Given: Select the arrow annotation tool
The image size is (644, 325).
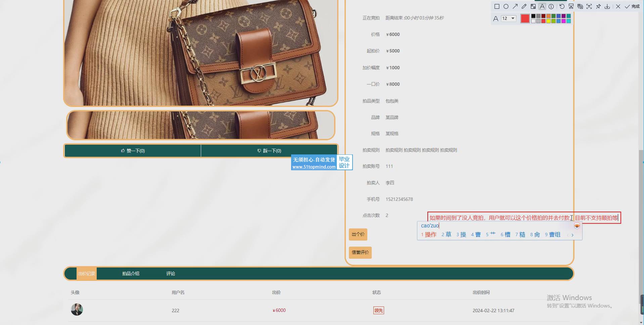Looking at the screenshot, I should point(515,6).
